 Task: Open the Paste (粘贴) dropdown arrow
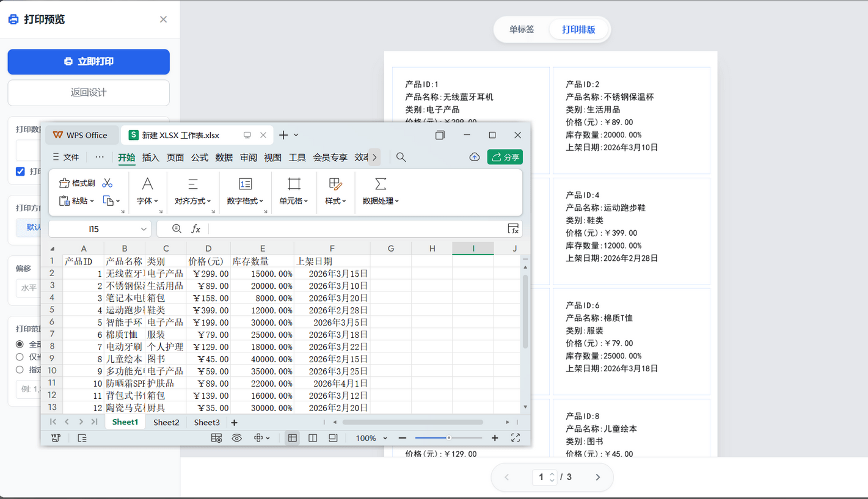(92, 201)
